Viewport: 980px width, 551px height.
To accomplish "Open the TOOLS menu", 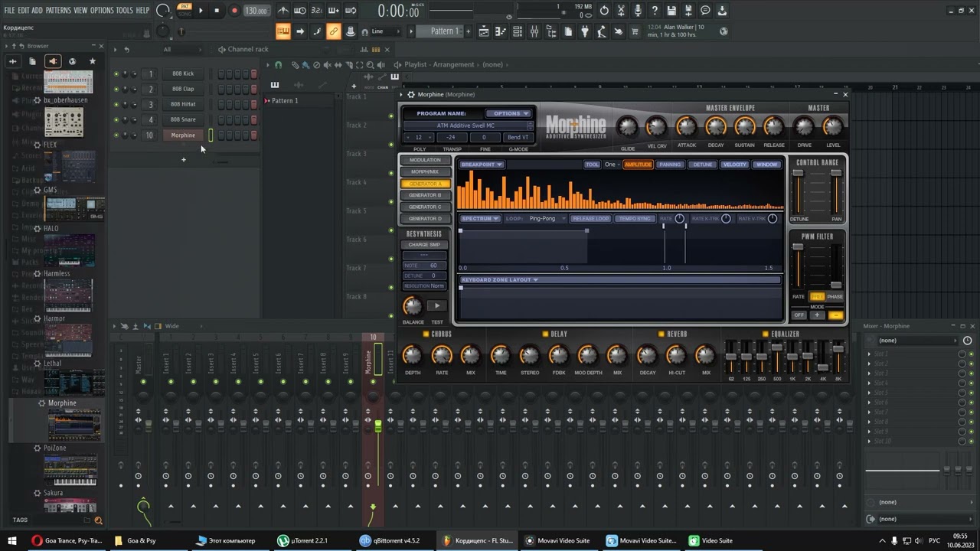I will (124, 11).
